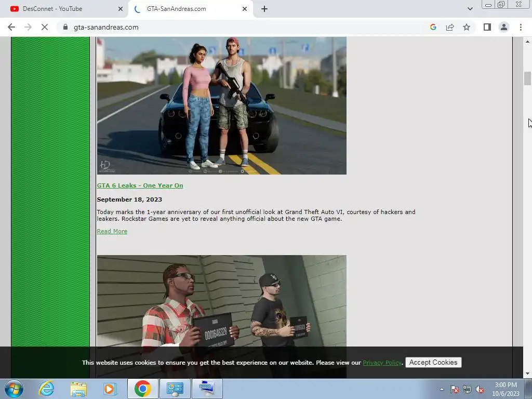Switch to the DesConnet - YouTube tab
532x399 pixels.
pos(64,9)
